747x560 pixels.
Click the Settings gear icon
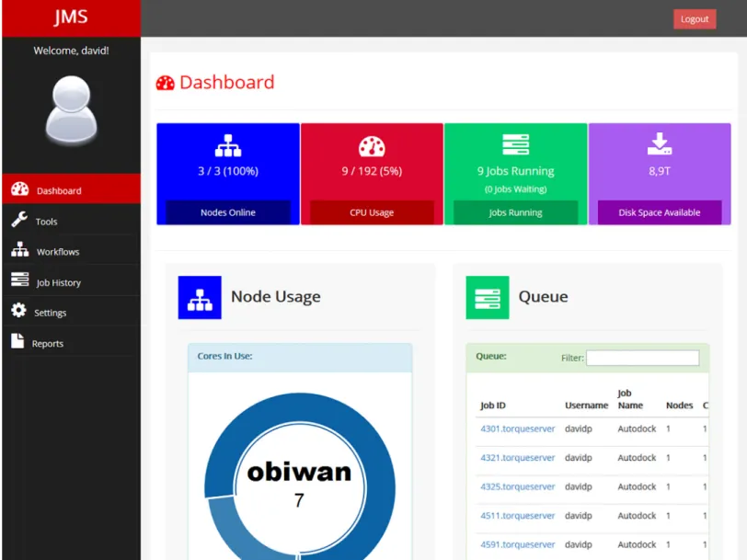coord(18,310)
